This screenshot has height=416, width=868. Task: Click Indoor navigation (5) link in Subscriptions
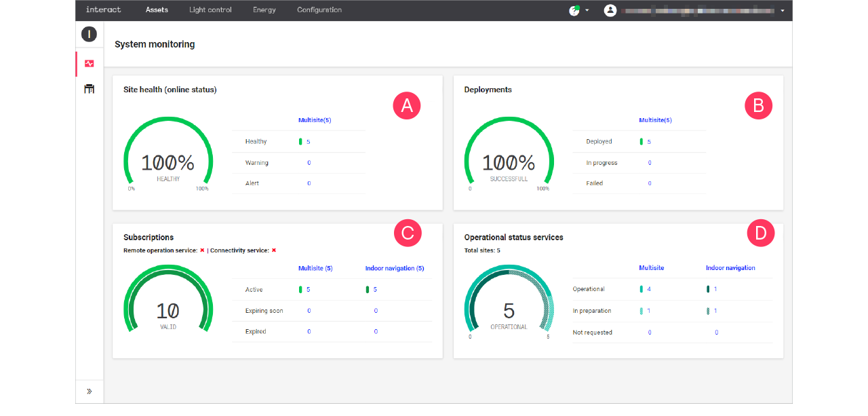point(395,267)
